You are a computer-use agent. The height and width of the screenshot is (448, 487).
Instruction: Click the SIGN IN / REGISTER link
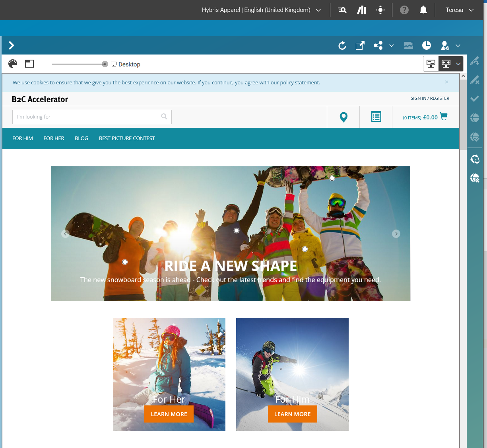(x=430, y=98)
